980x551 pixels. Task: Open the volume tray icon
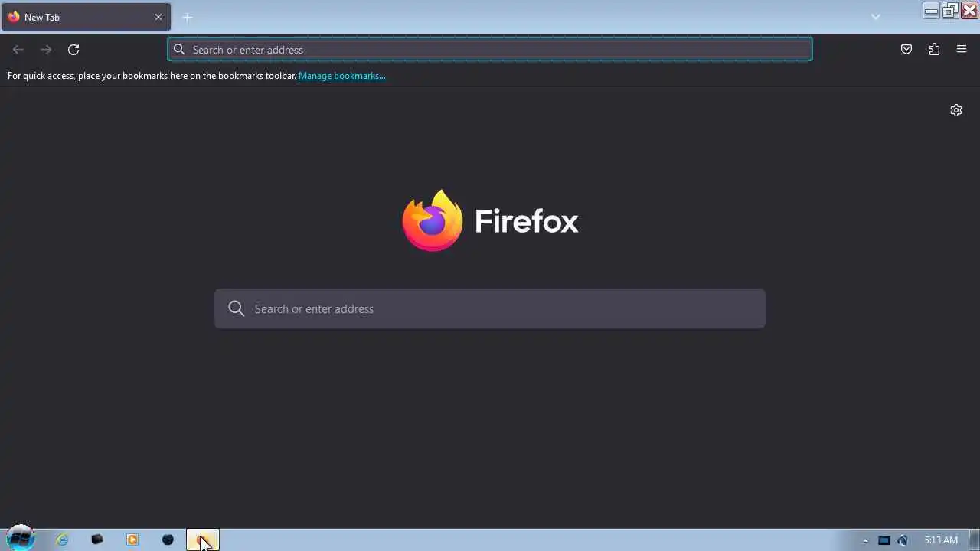pos(903,540)
